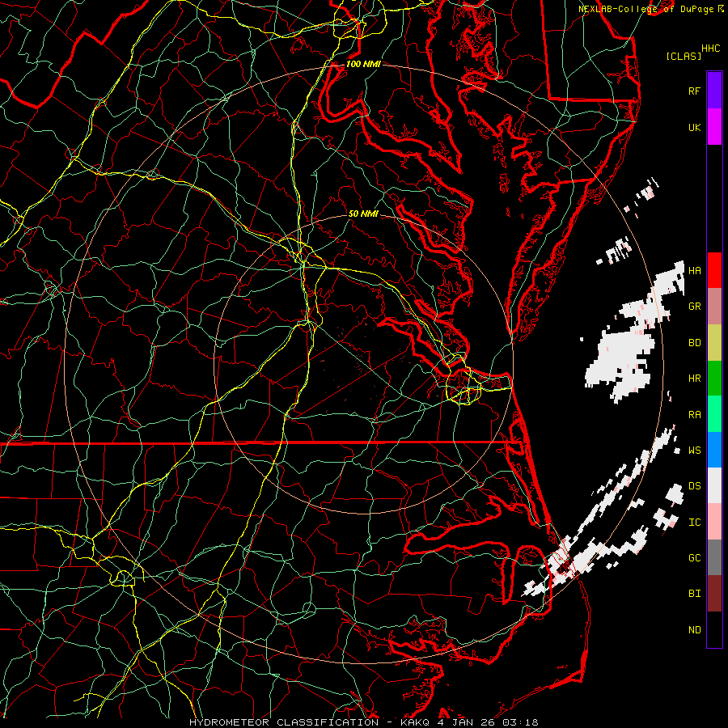Click the DS white legend swatch
The image size is (728, 728).
coord(714,485)
